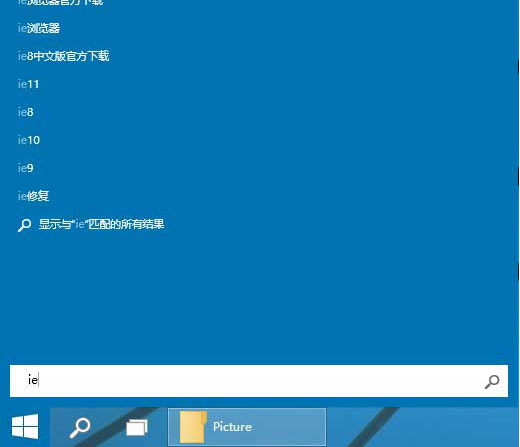Viewport: 520px width, 447px height.
Task: Switch to the Picture folder taskbar item
Action: coord(247,427)
